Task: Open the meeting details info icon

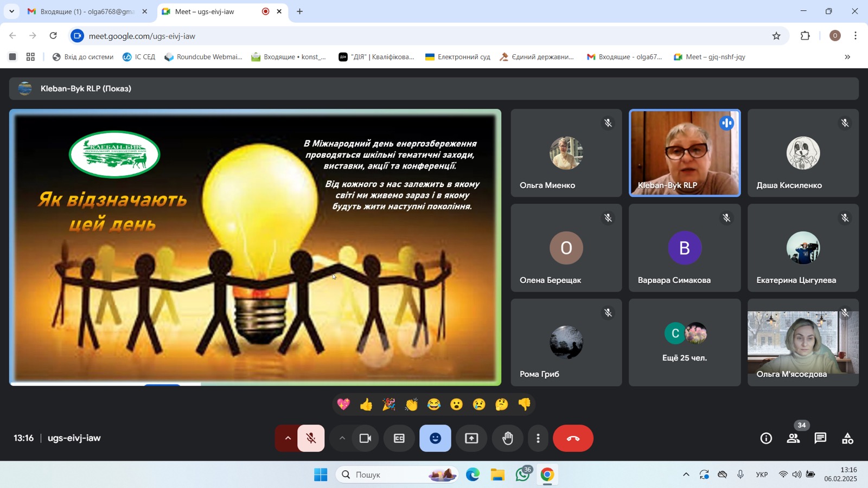Action: click(766, 438)
